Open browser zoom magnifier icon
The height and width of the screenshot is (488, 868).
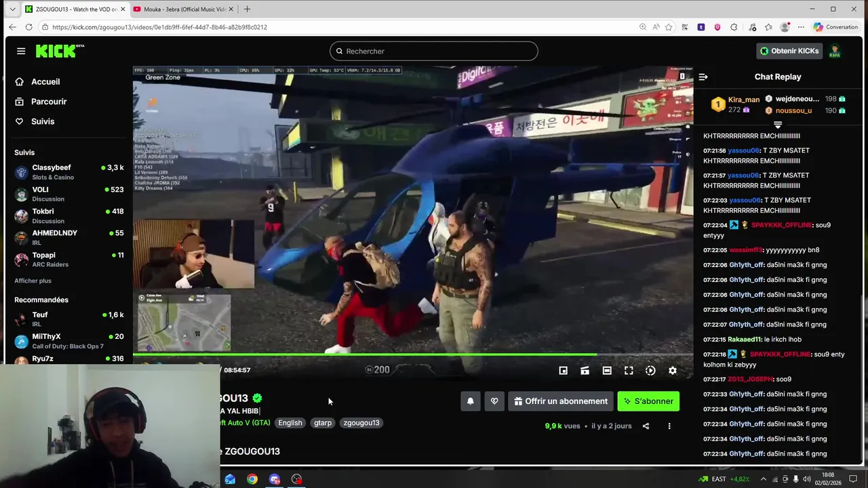(x=643, y=27)
